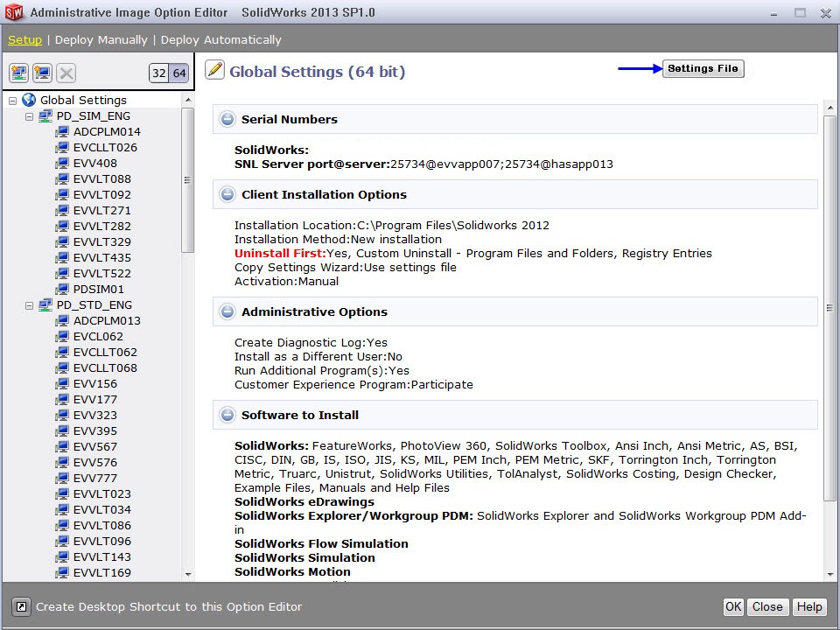This screenshot has width=840, height=630.
Task: Click the PD_STD_ENG group icon
Action: (x=45, y=304)
